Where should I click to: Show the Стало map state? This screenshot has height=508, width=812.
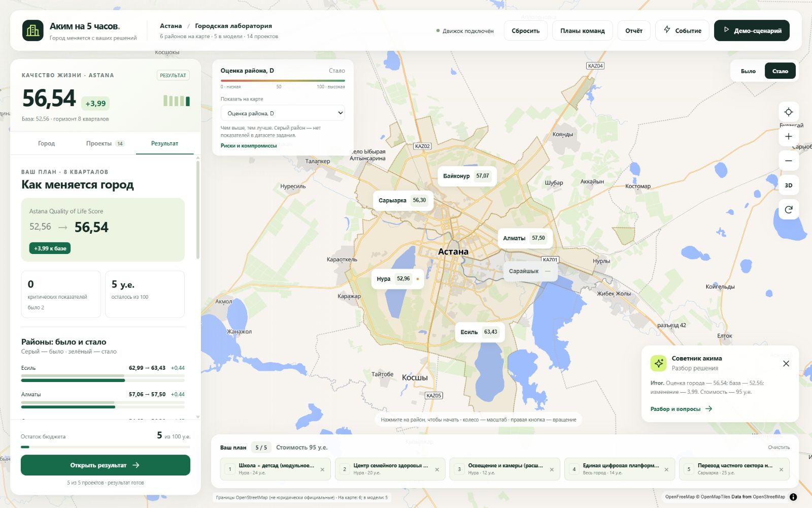point(780,71)
